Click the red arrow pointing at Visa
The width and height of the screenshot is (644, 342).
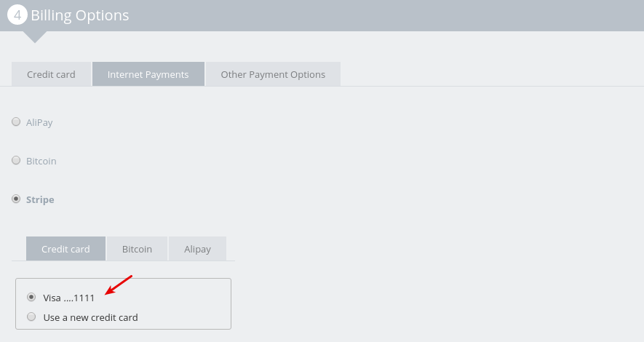[x=119, y=285]
